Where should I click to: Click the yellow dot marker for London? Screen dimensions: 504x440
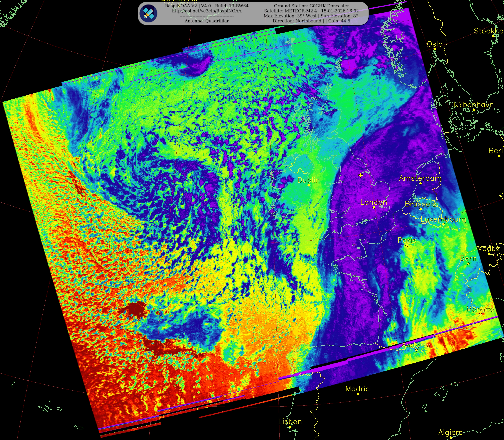click(x=374, y=207)
